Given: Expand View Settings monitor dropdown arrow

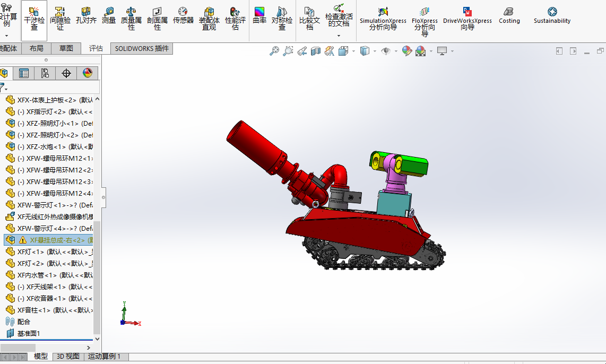Looking at the screenshot, I should (x=452, y=51).
